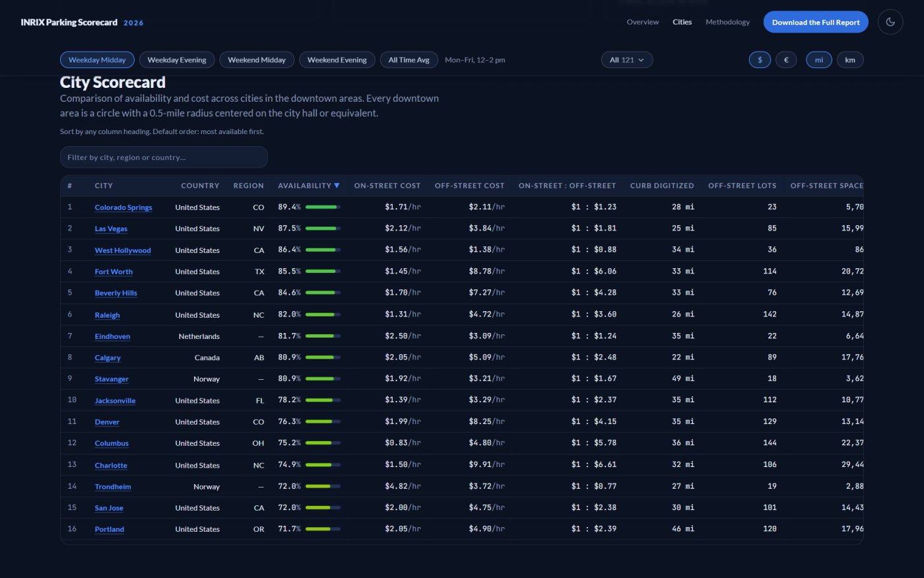Go to the Methodology page
The width and height of the screenshot is (924, 578).
point(727,22)
